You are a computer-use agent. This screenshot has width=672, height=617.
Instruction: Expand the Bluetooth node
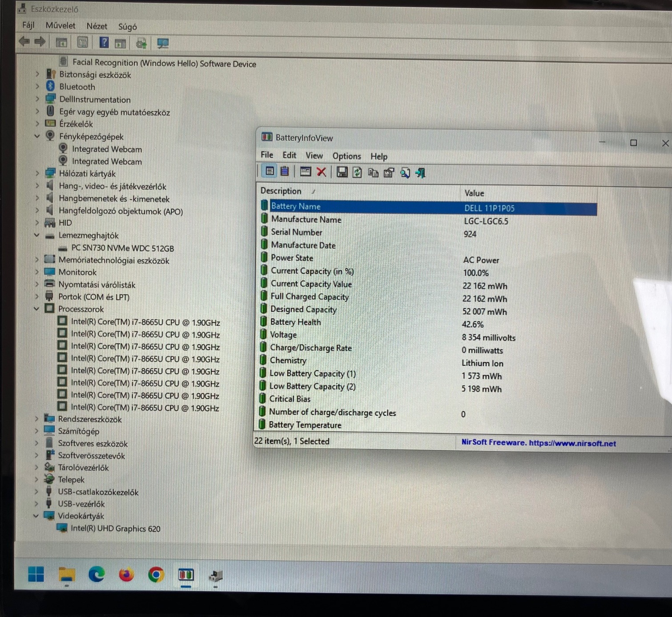coord(37,86)
